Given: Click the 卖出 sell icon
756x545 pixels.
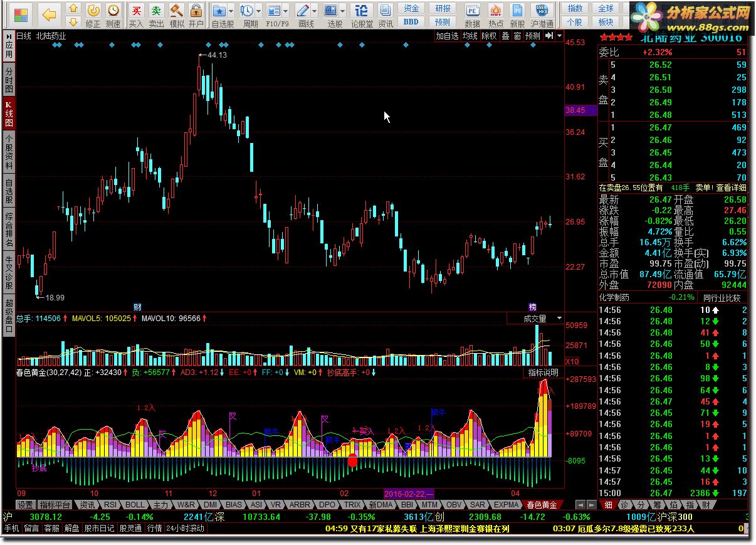Looking at the screenshot, I should [x=156, y=15].
